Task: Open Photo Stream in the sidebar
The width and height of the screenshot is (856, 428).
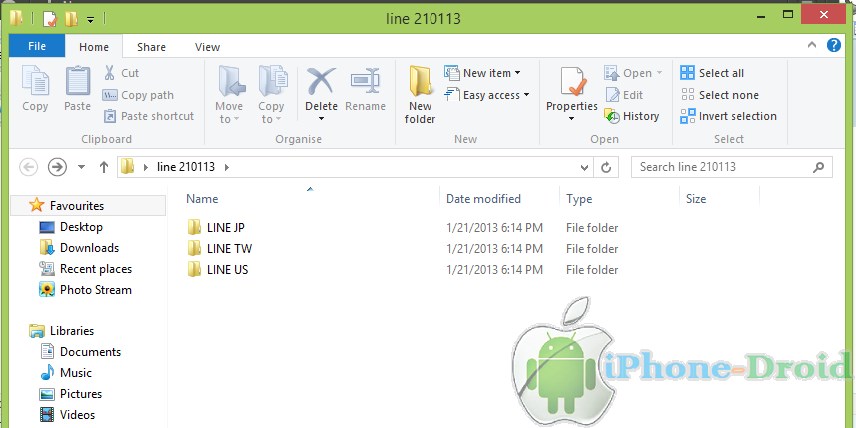Action: click(85, 290)
